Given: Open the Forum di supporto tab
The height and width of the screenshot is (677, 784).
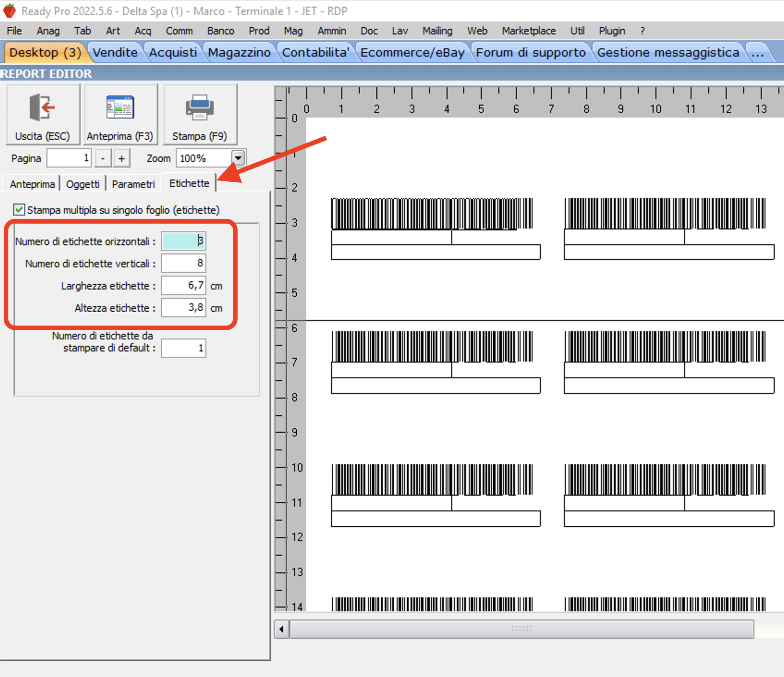Looking at the screenshot, I should (531, 52).
